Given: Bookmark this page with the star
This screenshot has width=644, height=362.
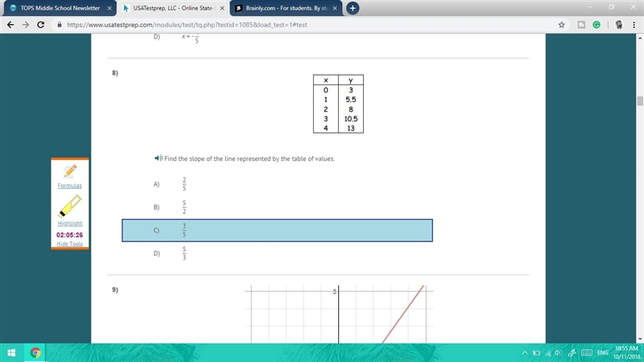Looking at the screenshot, I should click(561, 25).
